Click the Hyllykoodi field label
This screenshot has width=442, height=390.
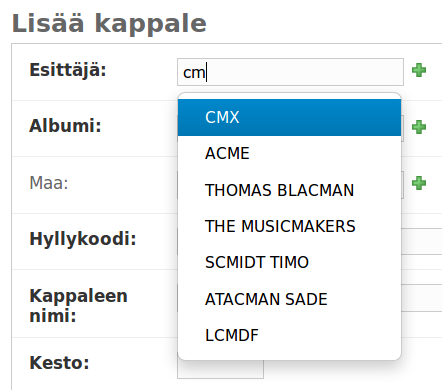tap(83, 239)
